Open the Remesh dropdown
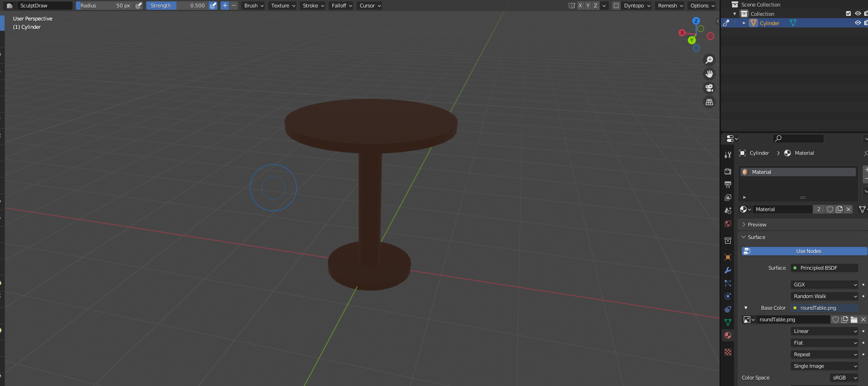 click(x=670, y=6)
